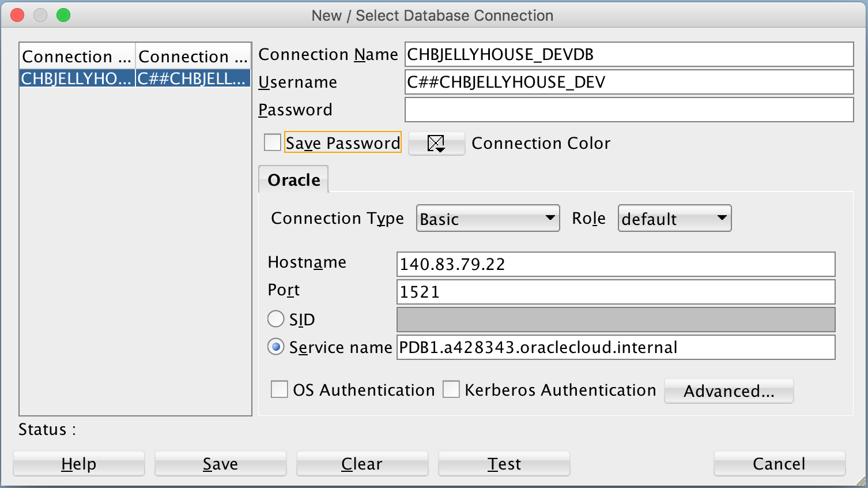
Task: Save the database connection
Action: click(220, 463)
